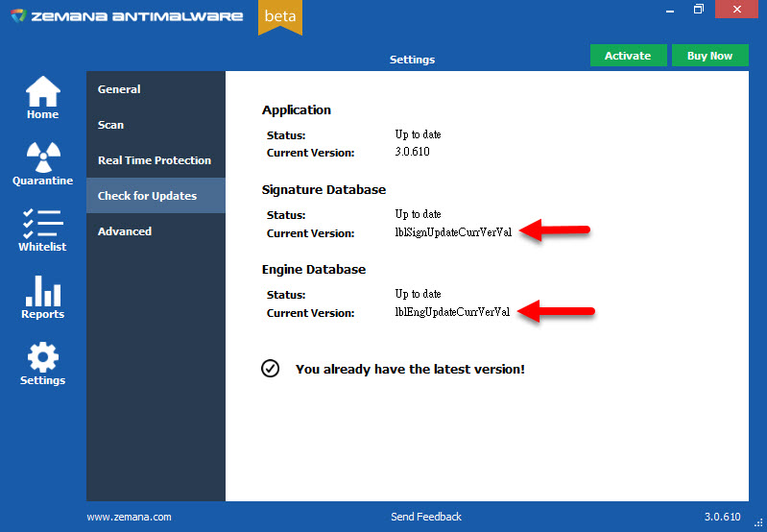The image size is (767, 532).
Task: Open Real Time Protection settings
Action: pos(156,160)
